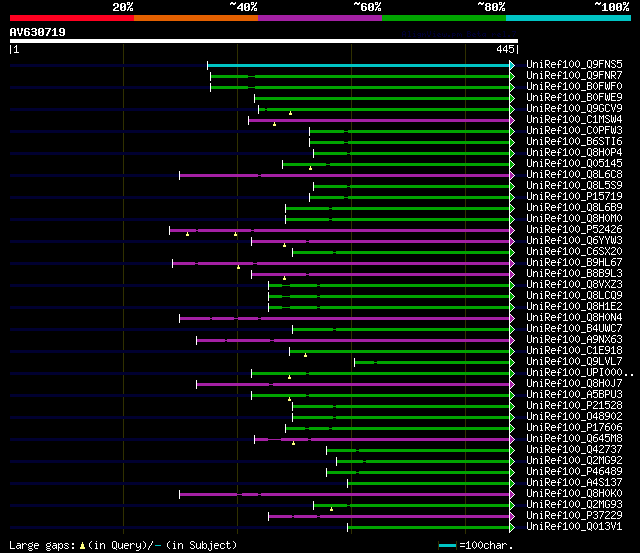Select the UniRef100_P17606 label
Screen dimensions: 640x553
(574, 428)
